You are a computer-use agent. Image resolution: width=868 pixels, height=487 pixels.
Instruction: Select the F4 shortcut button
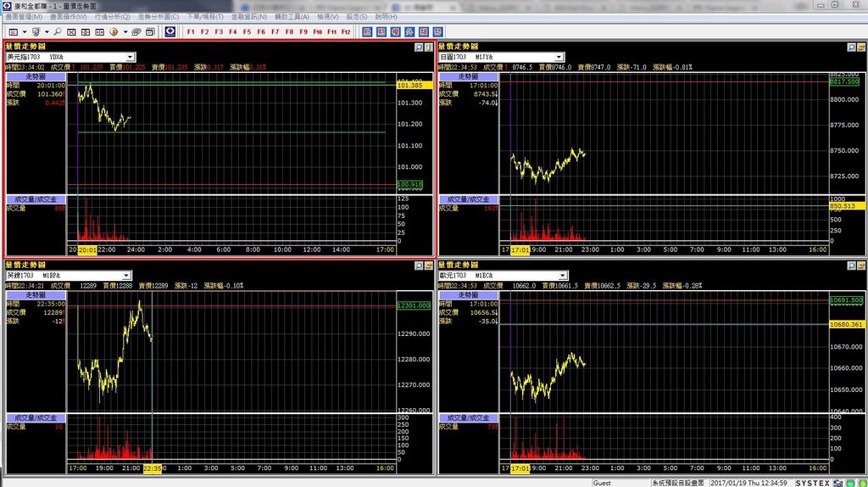(232, 32)
